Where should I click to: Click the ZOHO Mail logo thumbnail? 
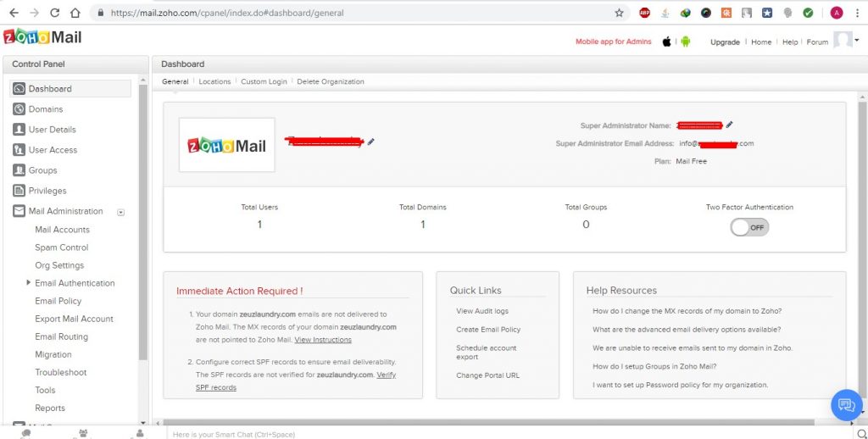click(227, 145)
